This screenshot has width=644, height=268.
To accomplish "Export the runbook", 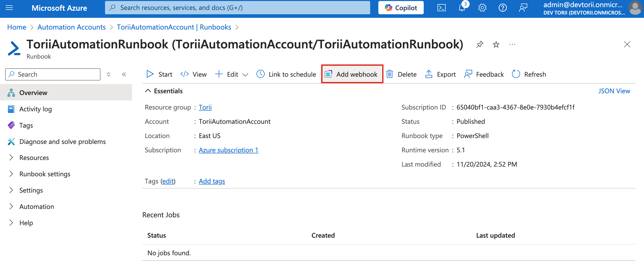I will coord(440,74).
